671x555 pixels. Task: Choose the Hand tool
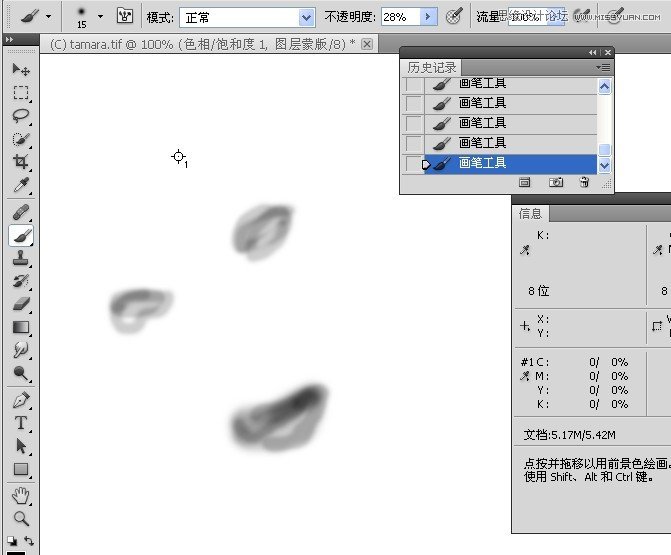click(x=21, y=496)
